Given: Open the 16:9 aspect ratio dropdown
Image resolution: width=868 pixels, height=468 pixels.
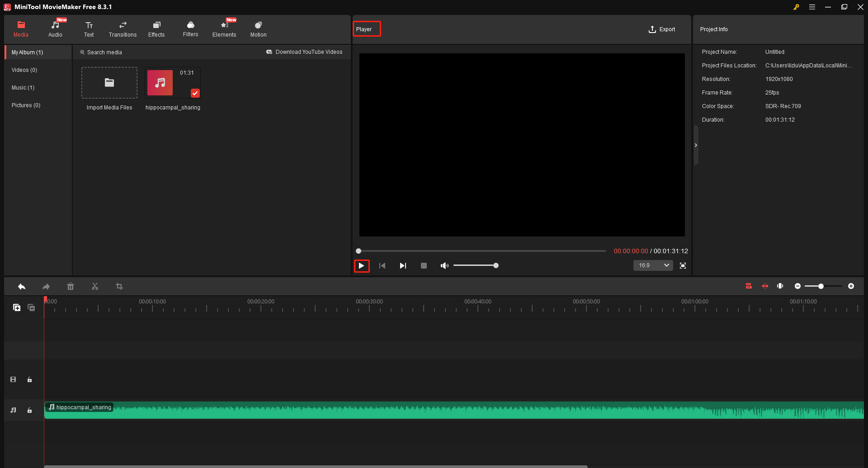Looking at the screenshot, I should click(653, 265).
